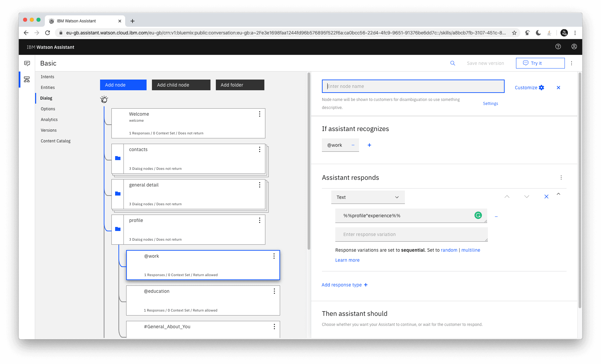Viewport: 601px width, 364px height.
Task: Open Content Catalog in the left menu
Action: pyautogui.click(x=56, y=141)
